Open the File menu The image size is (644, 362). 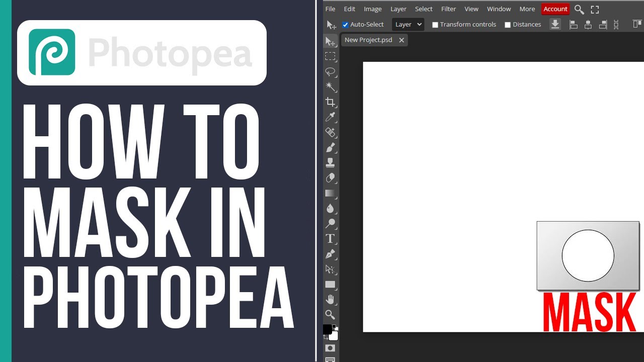pos(330,9)
